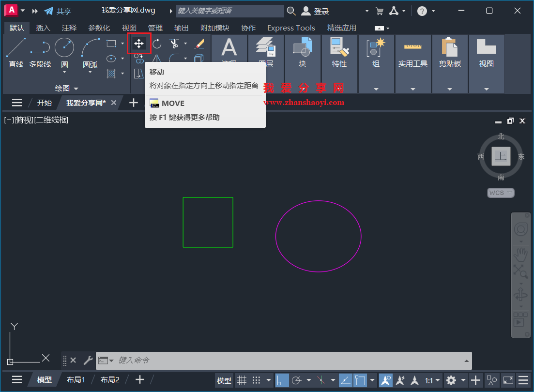Toggle annotation object visibility
Viewport: 534px width, 392px height.
(x=385, y=380)
